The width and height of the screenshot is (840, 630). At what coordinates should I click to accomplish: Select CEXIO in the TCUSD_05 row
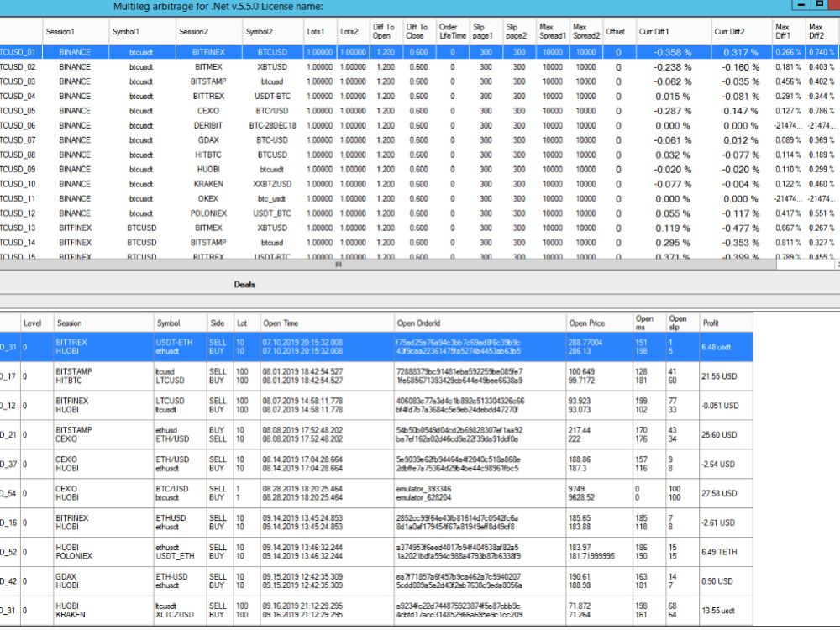[x=209, y=111]
